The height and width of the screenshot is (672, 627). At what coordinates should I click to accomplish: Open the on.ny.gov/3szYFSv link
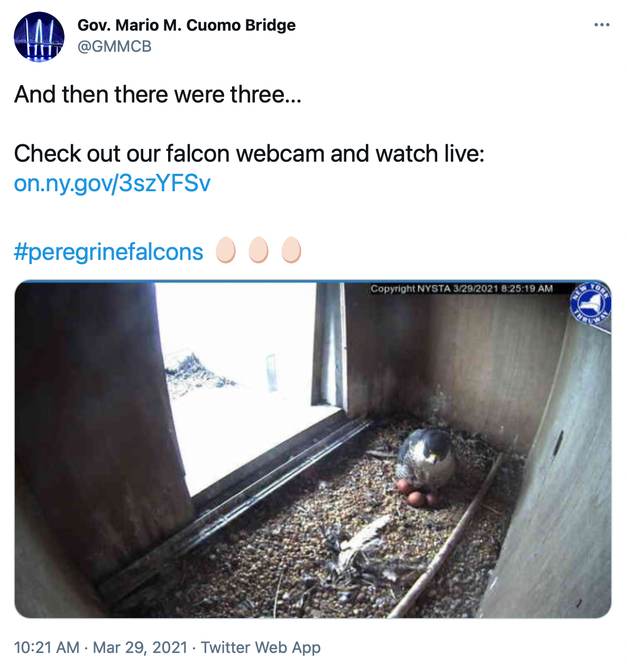[x=112, y=183]
